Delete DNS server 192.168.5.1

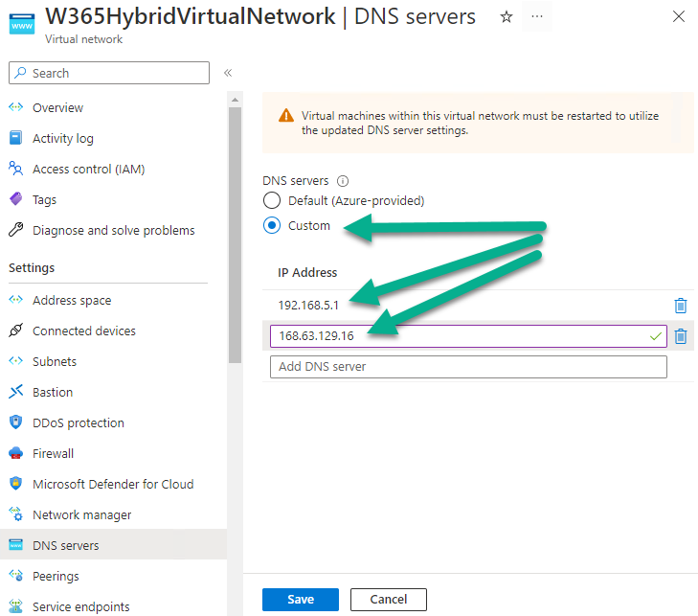tap(680, 306)
